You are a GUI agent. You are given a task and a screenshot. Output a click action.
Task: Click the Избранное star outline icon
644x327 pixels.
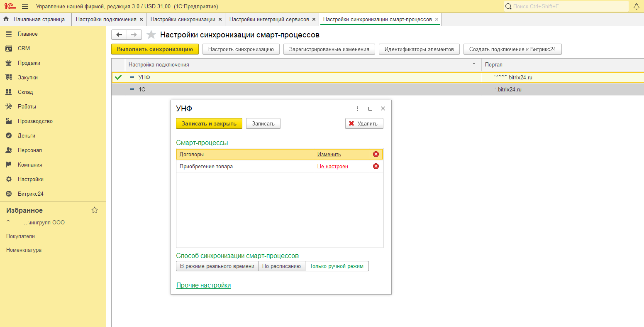click(x=95, y=210)
